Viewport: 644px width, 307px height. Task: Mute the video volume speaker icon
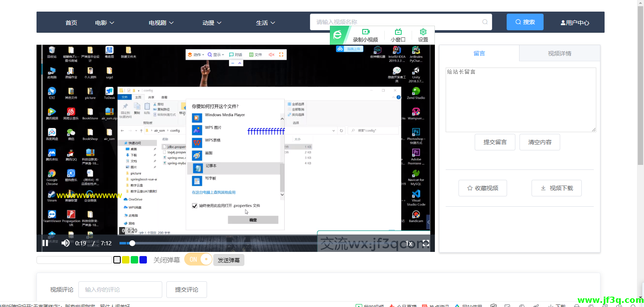point(65,243)
